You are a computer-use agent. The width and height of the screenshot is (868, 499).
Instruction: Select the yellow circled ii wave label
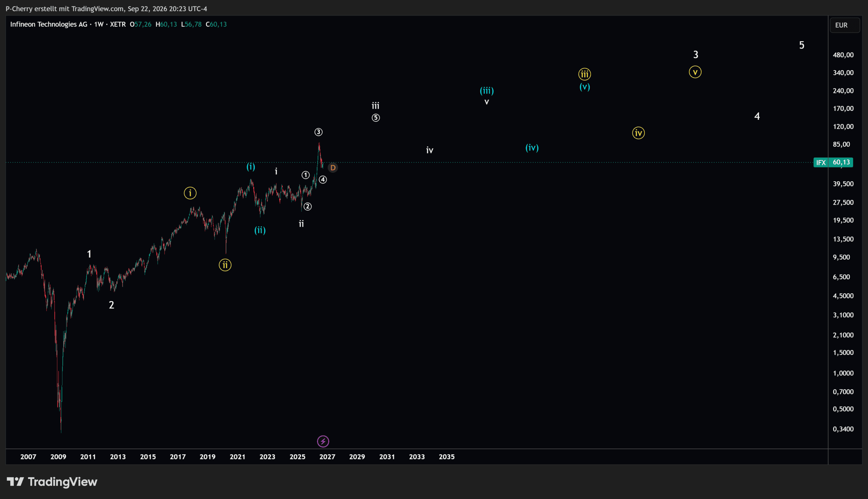point(225,265)
